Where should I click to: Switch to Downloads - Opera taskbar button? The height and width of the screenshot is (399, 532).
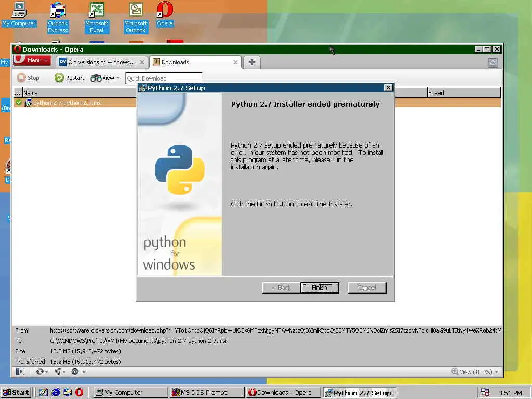284,393
